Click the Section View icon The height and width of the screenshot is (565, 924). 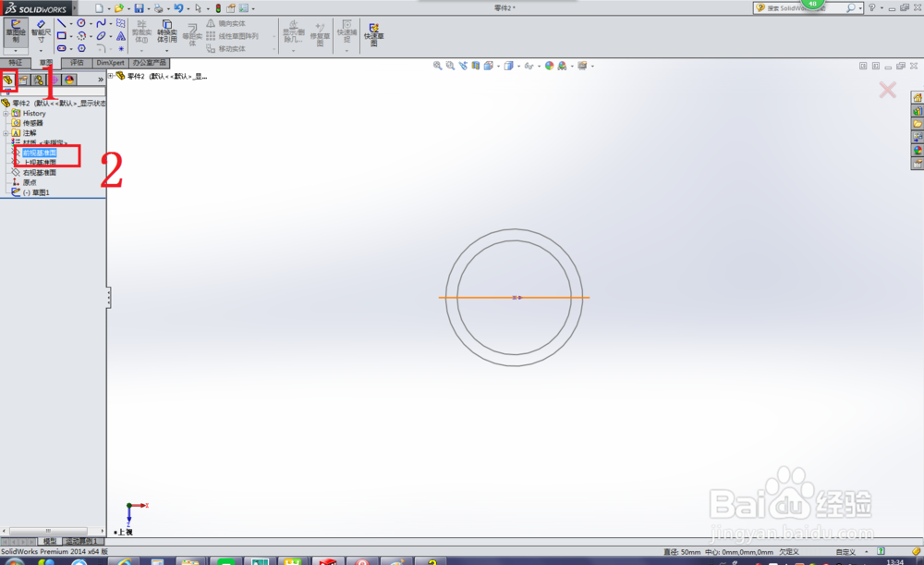click(476, 66)
